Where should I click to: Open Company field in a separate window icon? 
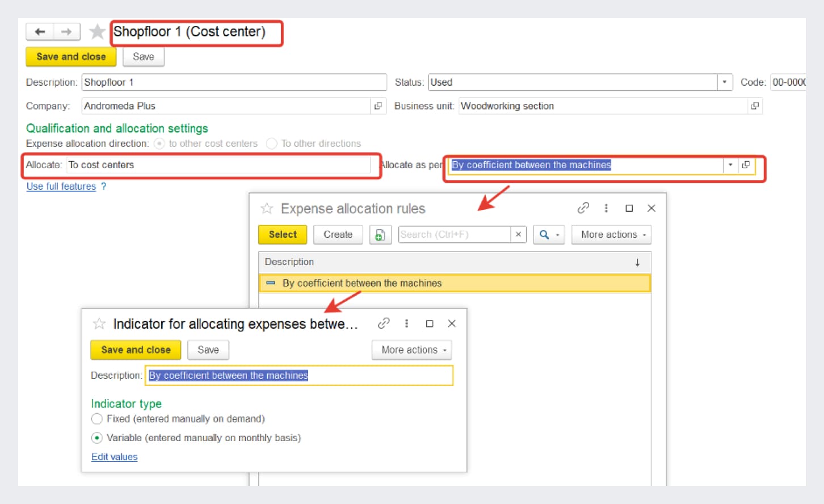[x=378, y=106]
